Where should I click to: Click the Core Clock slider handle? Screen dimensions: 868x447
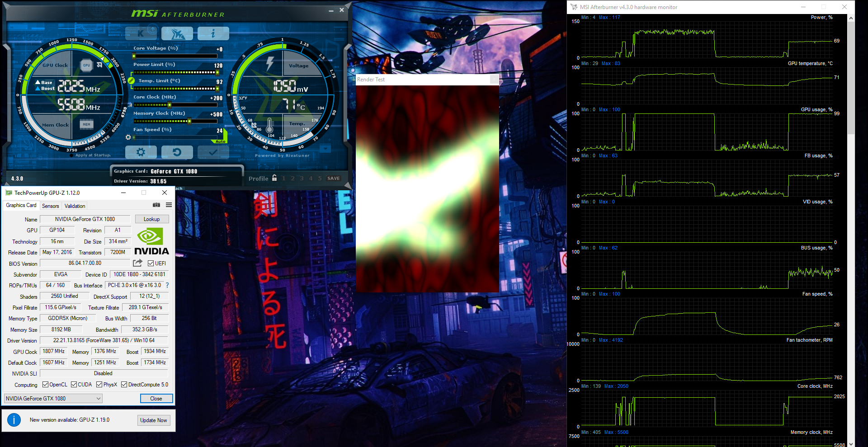click(170, 105)
